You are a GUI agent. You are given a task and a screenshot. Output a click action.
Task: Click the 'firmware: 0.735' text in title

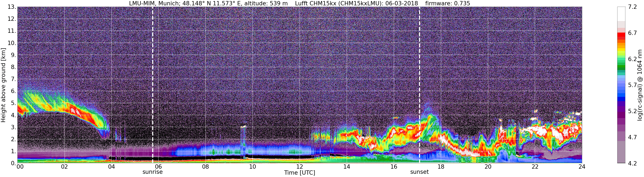448,3
